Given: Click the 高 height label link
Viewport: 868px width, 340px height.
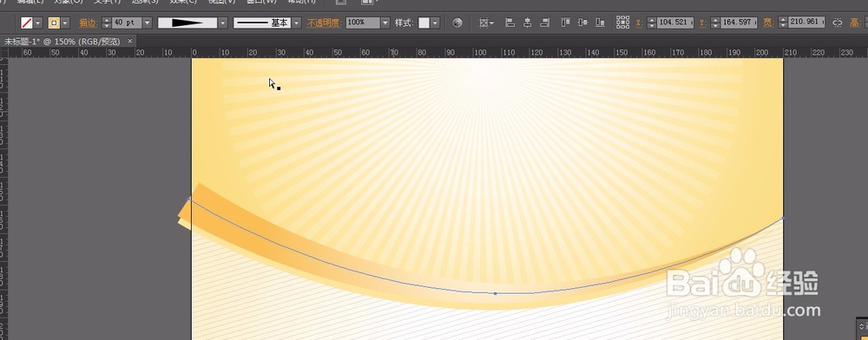Looking at the screenshot, I should coord(855,23).
